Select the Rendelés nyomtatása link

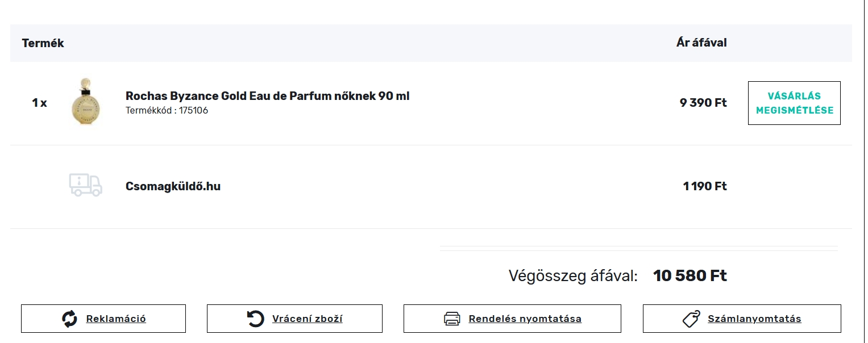pos(525,319)
